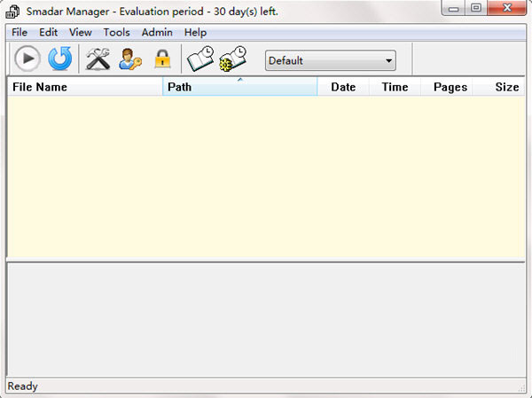Open the Edit menu
This screenshot has width=532, height=398.
pyautogui.click(x=48, y=32)
